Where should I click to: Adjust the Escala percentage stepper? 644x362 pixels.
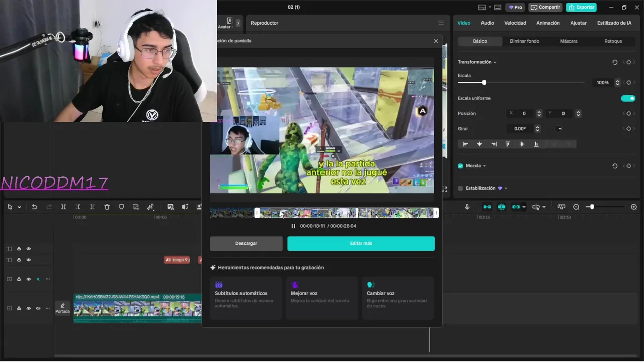(618, 83)
